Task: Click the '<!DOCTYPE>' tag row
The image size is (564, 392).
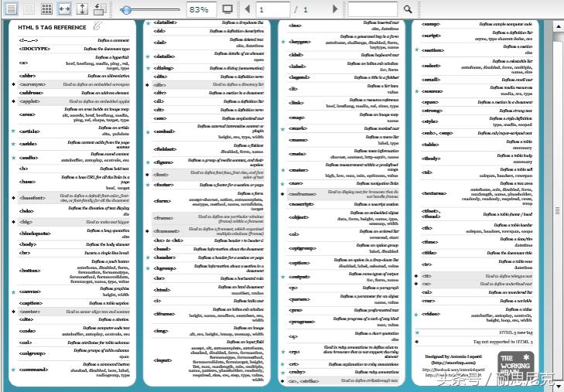Action: [x=74, y=49]
